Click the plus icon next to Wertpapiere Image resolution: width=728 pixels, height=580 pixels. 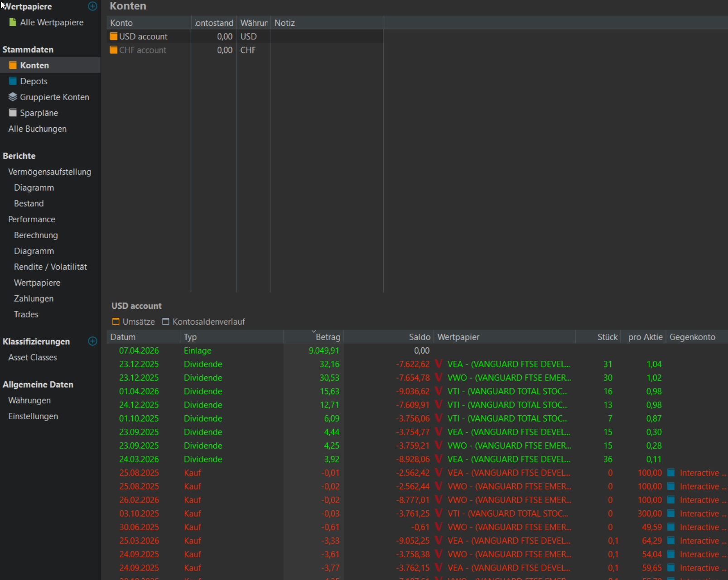[92, 6]
